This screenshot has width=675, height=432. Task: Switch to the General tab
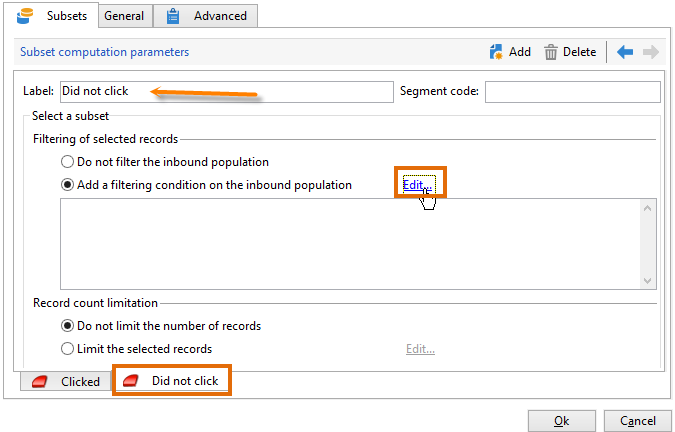(x=126, y=16)
